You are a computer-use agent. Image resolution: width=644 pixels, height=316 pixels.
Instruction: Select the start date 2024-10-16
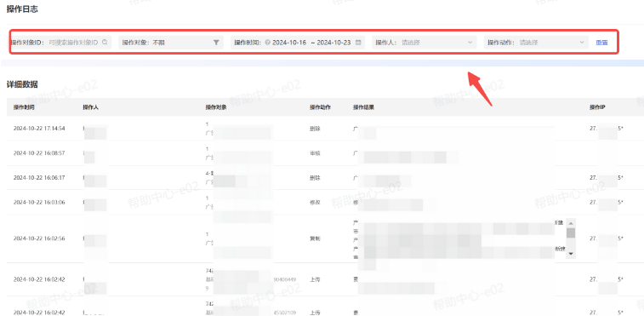click(289, 43)
